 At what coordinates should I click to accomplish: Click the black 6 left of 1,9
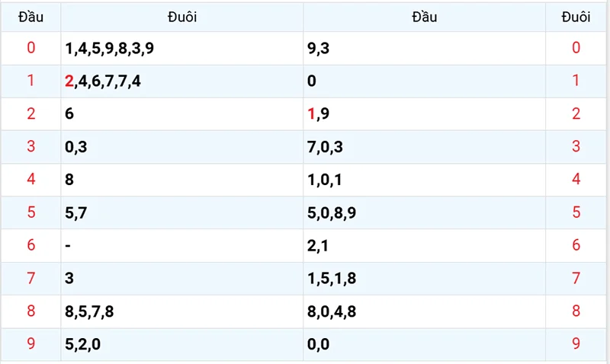point(69,114)
